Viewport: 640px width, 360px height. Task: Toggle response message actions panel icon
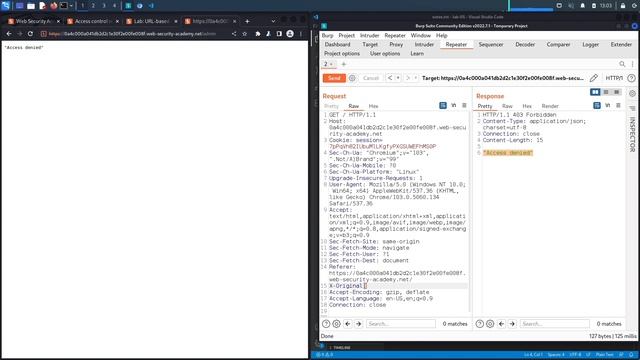597,105
